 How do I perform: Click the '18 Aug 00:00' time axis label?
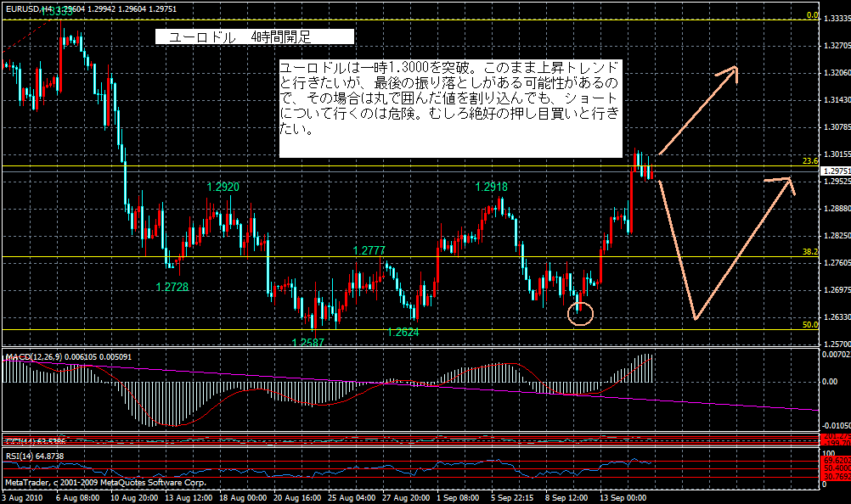coord(243,497)
